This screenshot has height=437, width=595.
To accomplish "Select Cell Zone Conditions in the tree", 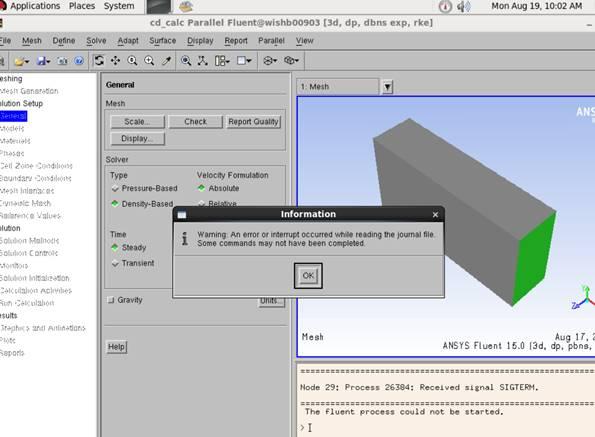I will tap(36, 166).
